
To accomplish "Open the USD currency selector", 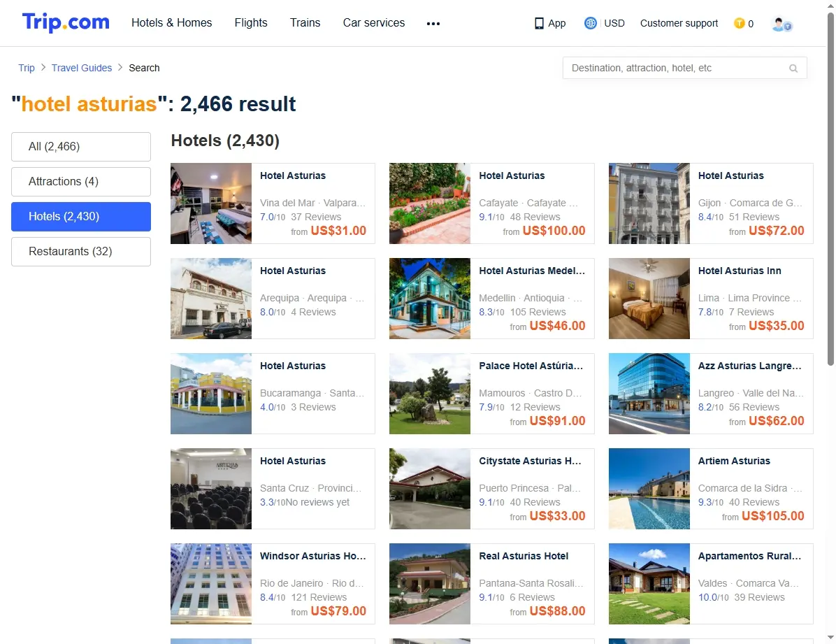I will coord(614,23).
